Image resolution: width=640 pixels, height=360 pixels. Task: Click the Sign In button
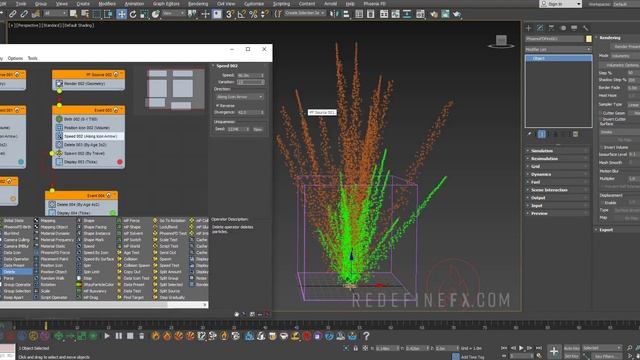pos(560,4)
